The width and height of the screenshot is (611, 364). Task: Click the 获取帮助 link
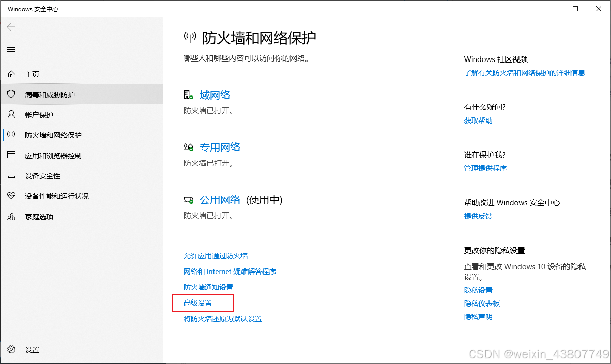[478, 120]
